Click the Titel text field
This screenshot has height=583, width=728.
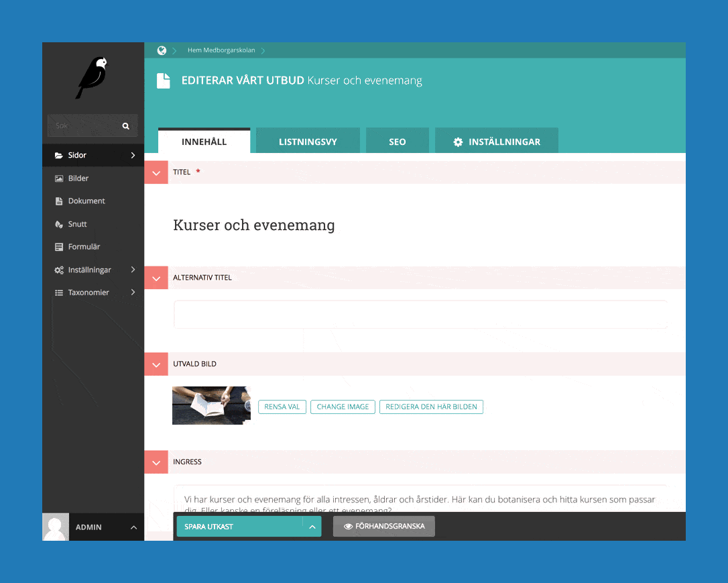[x=420, y=225]
